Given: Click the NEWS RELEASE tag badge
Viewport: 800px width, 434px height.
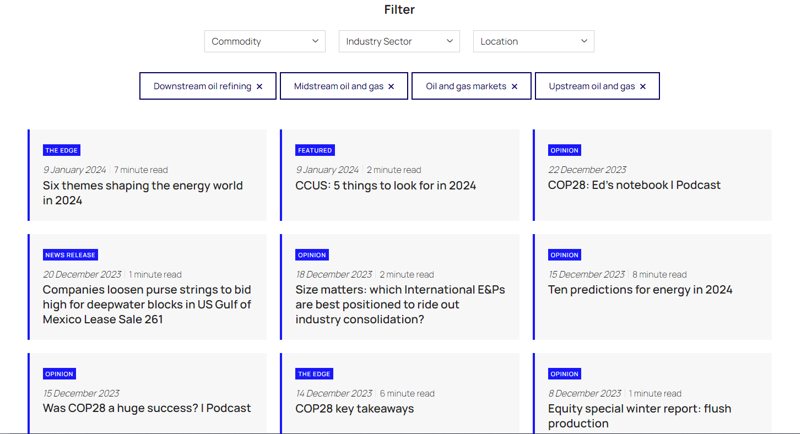Looking at the screenshot, I should [x=70, y=255].
